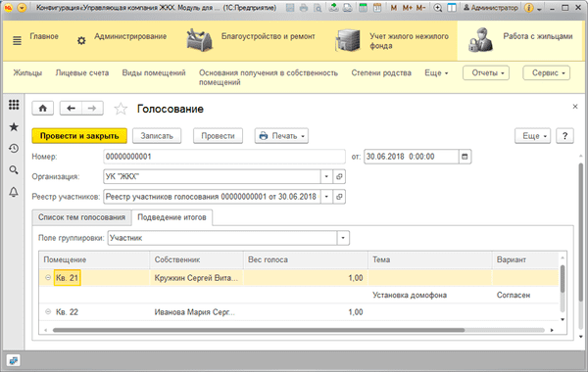This screenshot has height=372, width=588.
Task: Switch to Список тем голосования tab
Action: (81, 217)
